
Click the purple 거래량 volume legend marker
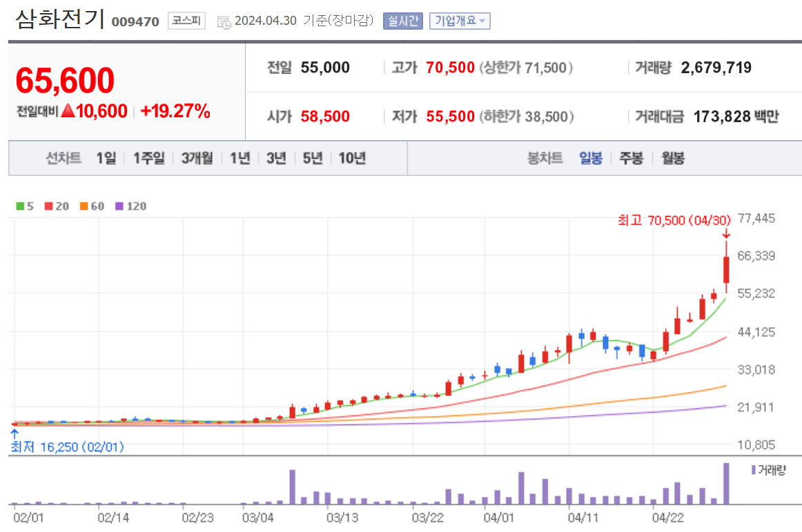pos(754,470)
